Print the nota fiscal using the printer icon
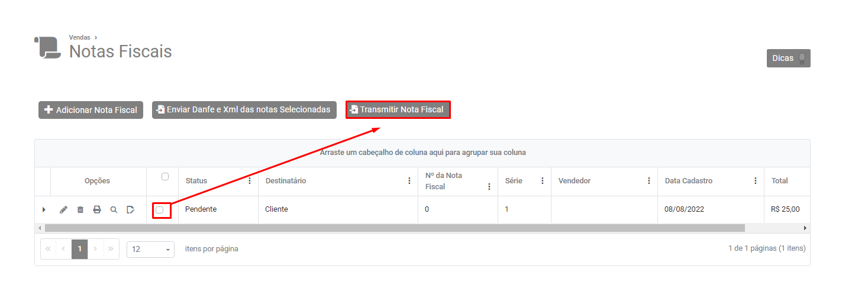 pos(97,209)
